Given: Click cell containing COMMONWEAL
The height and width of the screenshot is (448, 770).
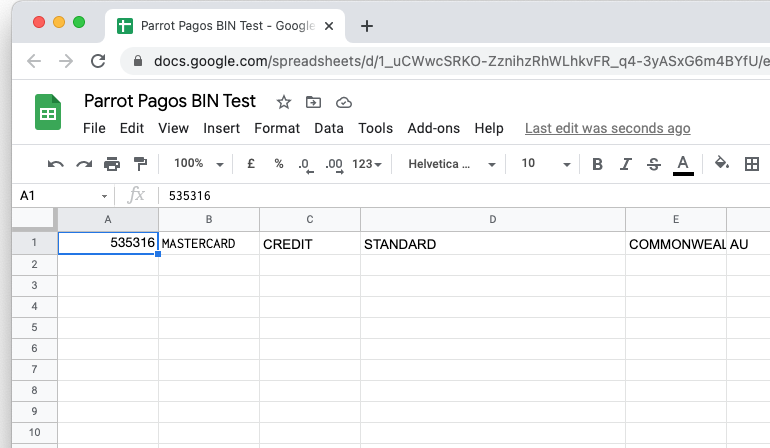Looking at the screenshot, I should [x=676, y=243].
